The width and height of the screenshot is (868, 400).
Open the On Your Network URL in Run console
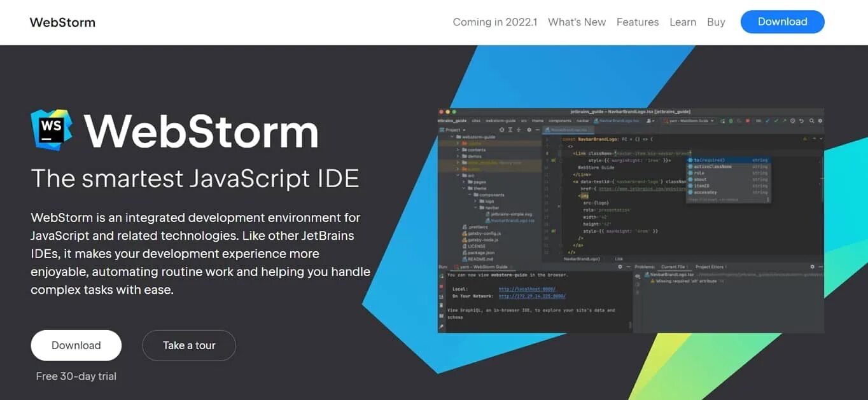[x=532, y=296]
